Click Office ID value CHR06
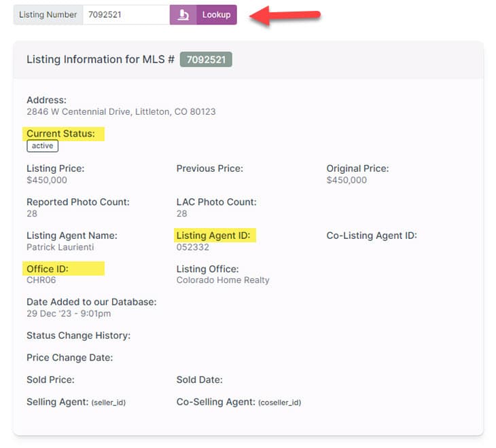Screen dimensions: 496x448 (41, 280)
